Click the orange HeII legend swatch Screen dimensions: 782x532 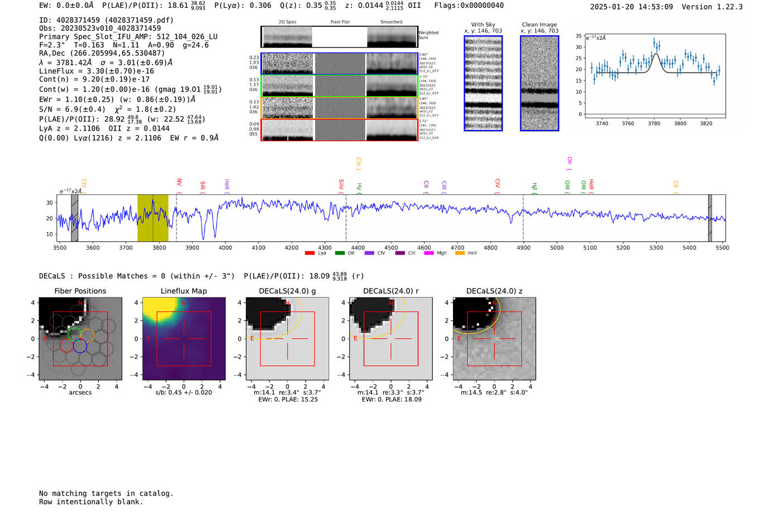(460, 253)
